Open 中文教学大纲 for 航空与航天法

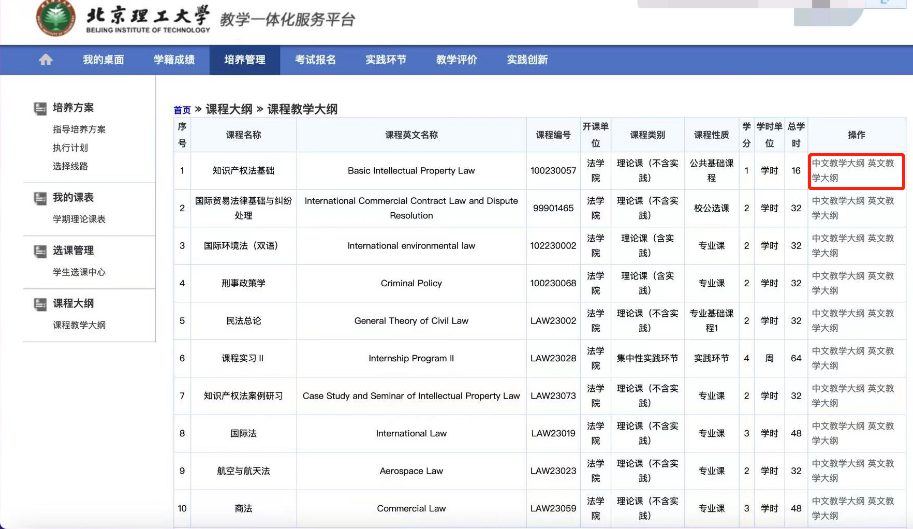pyautogui.click(x=838, y=463)
